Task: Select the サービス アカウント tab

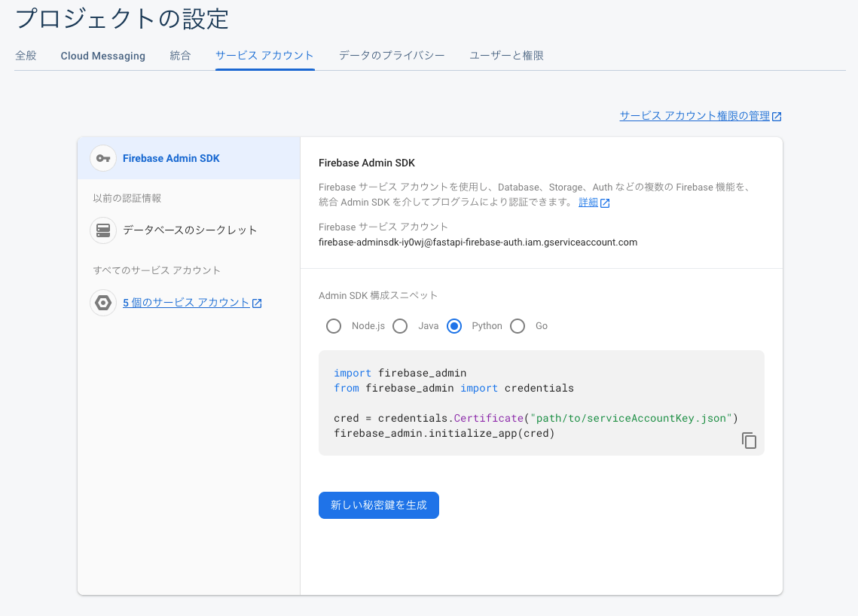Action: (265, 56)
